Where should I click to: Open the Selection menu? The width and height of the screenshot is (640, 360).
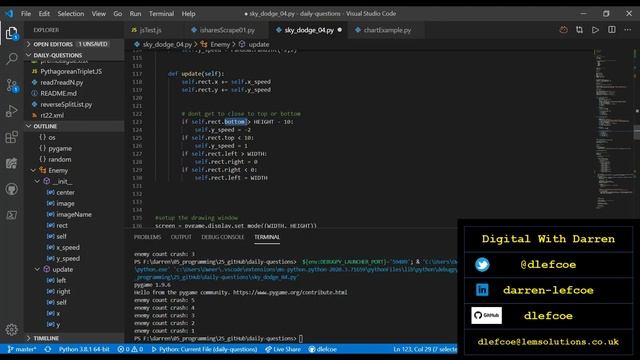[x=71, y=13]
